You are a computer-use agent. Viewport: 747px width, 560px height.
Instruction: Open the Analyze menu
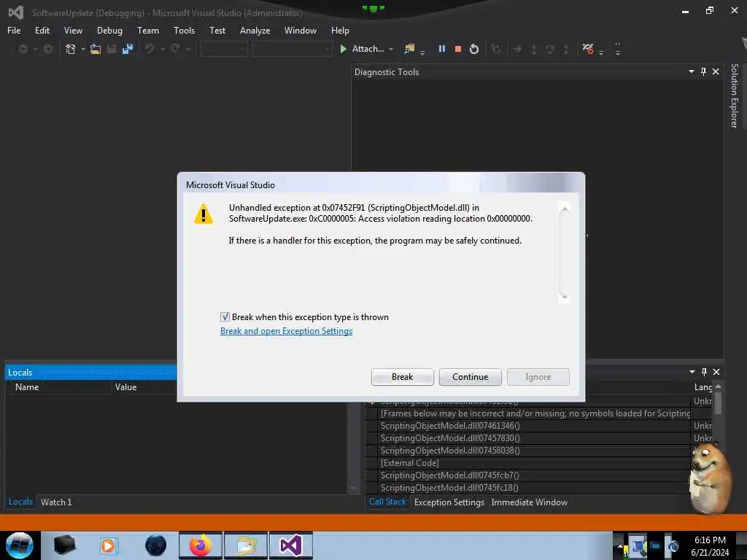255,31
